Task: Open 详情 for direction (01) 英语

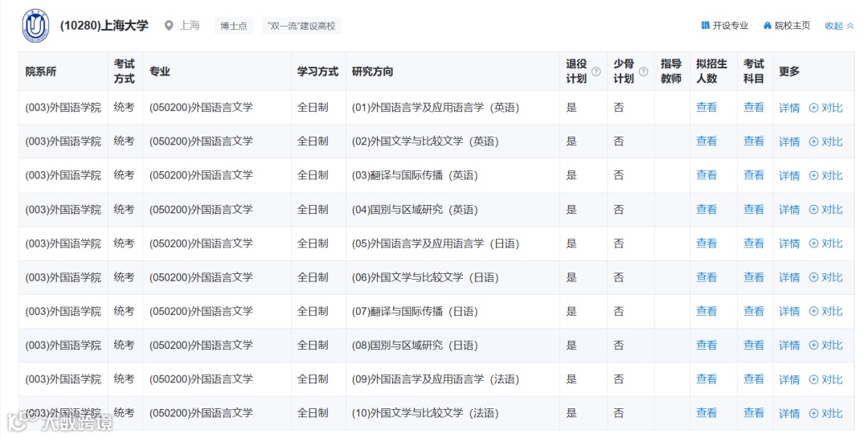Action: 789,108
